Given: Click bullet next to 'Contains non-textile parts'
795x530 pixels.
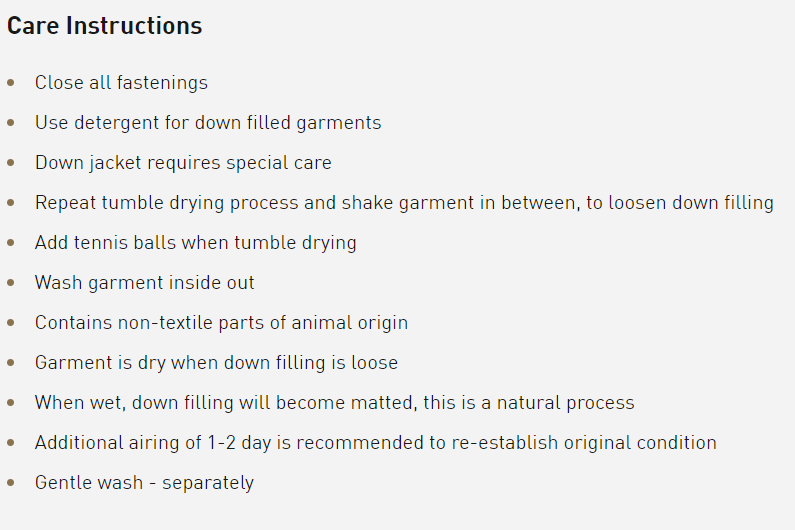Looking at the screenshot, I should coord(11,323).
